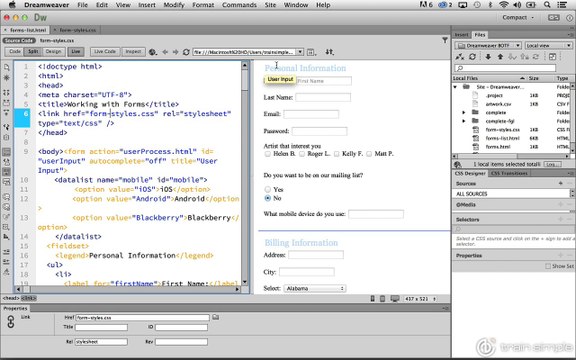Click the Refresh icon in the document toolbar
Screen dimensions: 576x360
coord(186,52)
